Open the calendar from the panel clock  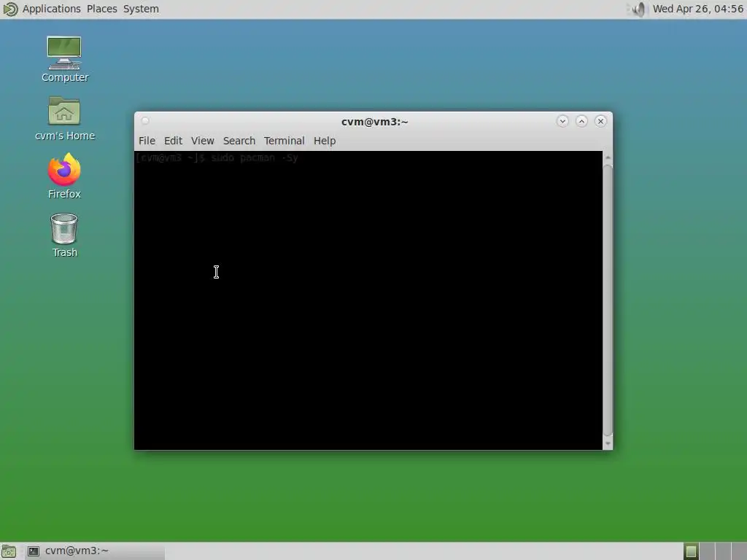697,9
